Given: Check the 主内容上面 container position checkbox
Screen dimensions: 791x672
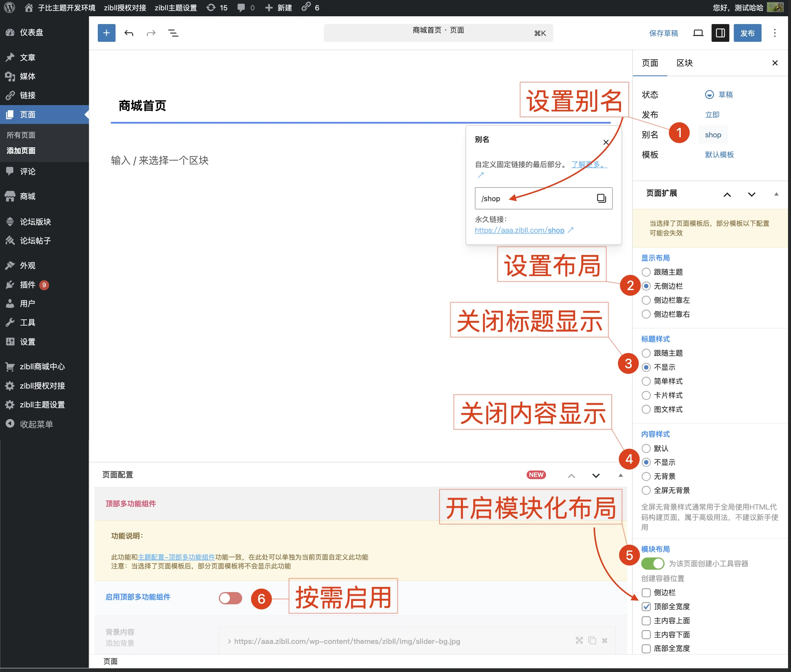Looking at the screenshot, I should 646,621.
